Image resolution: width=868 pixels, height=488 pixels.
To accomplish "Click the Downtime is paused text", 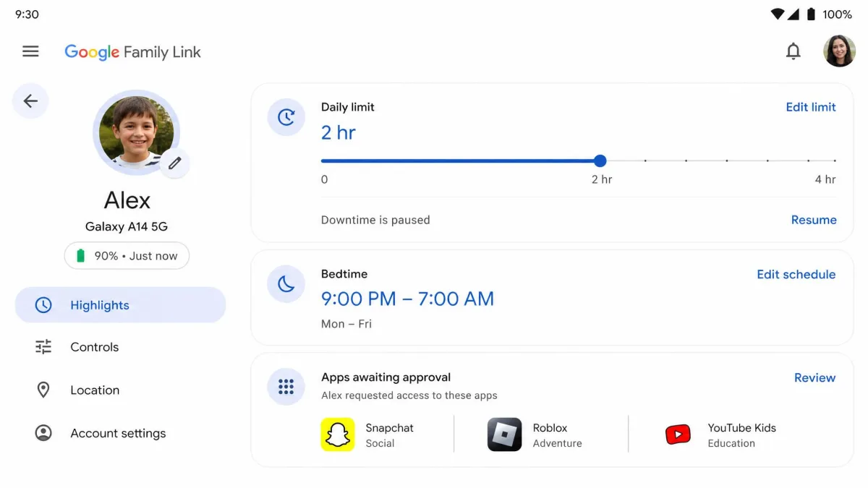I will [x=375, y=220].
